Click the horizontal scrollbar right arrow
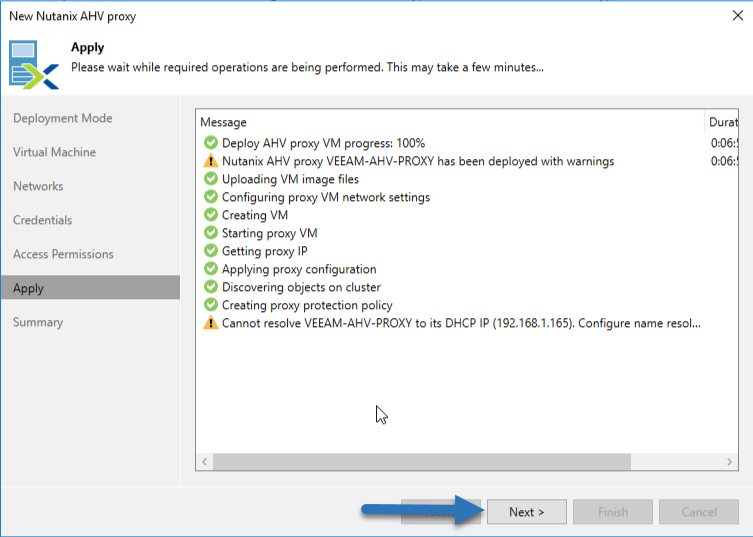The image size is (753, 537). tap(729, 462)
